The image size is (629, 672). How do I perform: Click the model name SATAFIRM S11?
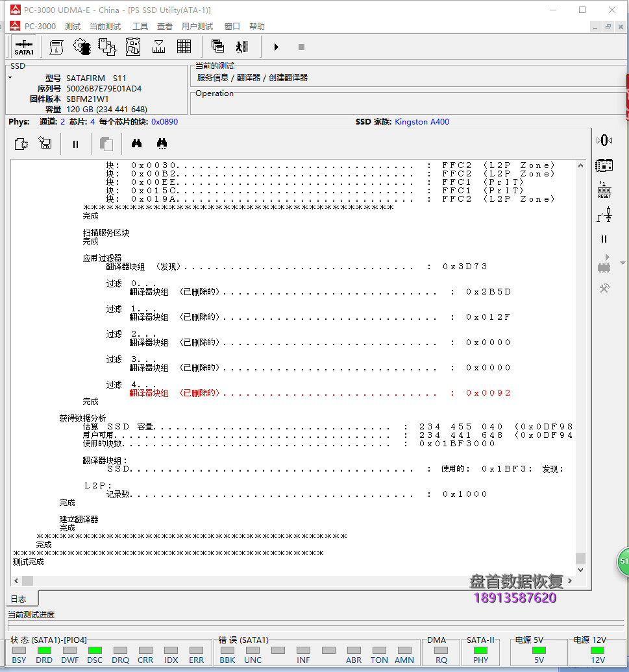96,78
